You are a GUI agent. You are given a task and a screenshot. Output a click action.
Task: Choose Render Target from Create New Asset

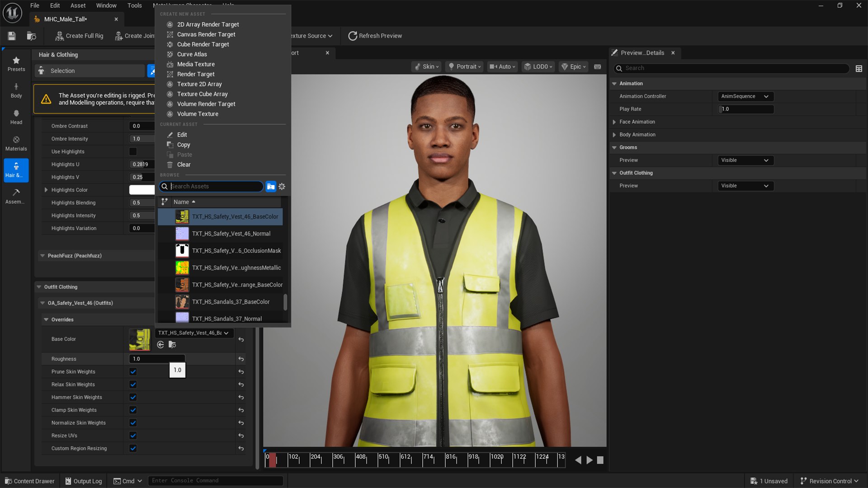tap(196, 74)
